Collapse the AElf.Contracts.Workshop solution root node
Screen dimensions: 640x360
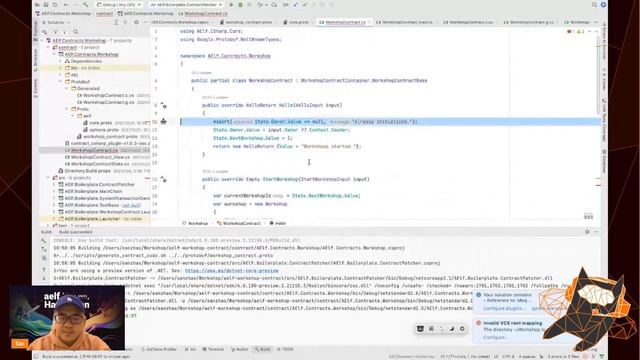tap(42, 40)
